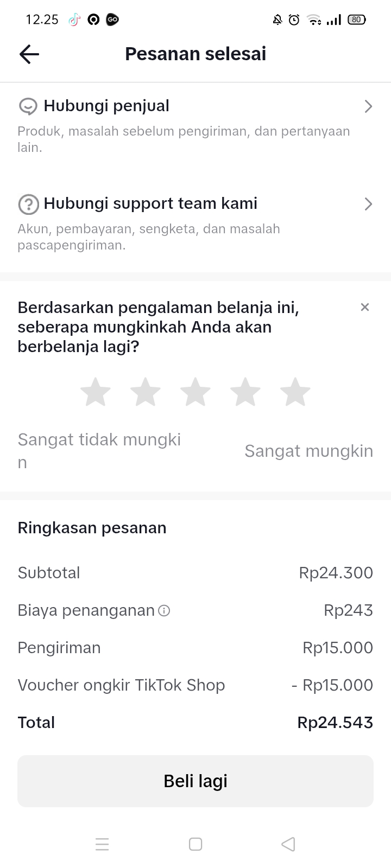Select the second rating star

[x=146, y=392]
